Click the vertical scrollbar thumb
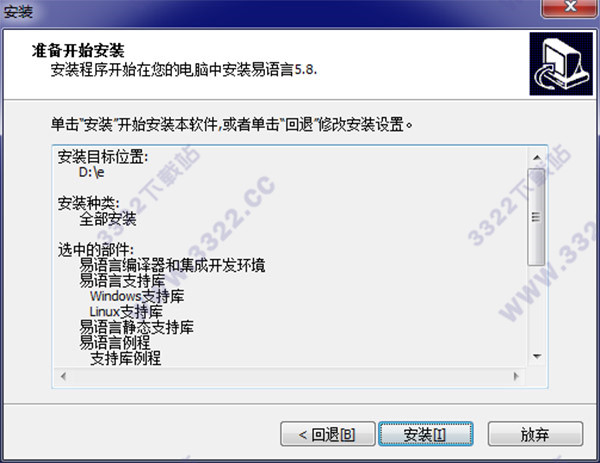Viewport: 600px width, 463px height. click(536, 217)
